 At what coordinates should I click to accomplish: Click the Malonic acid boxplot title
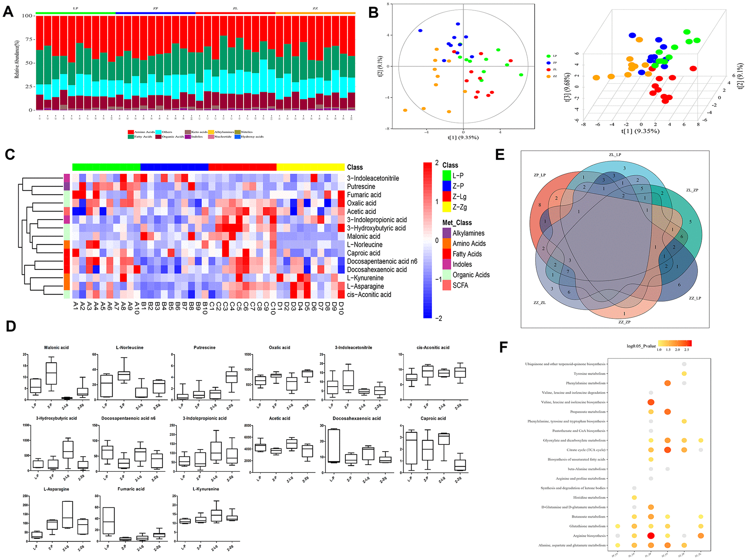56,348
